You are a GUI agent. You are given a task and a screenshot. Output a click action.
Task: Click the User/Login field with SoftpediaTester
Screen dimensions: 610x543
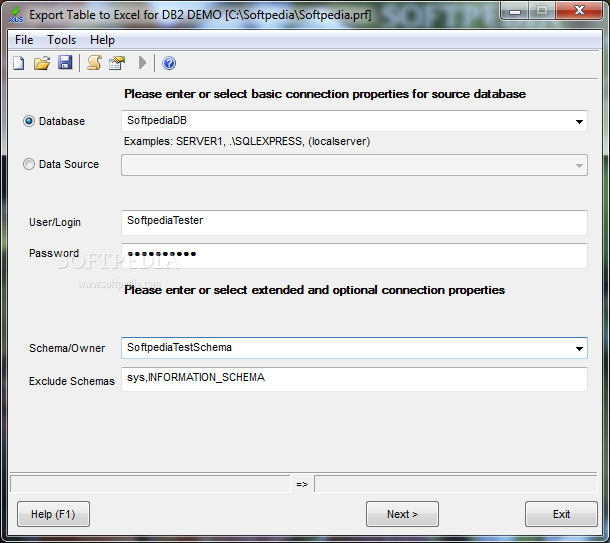click(x=354, y=222)
